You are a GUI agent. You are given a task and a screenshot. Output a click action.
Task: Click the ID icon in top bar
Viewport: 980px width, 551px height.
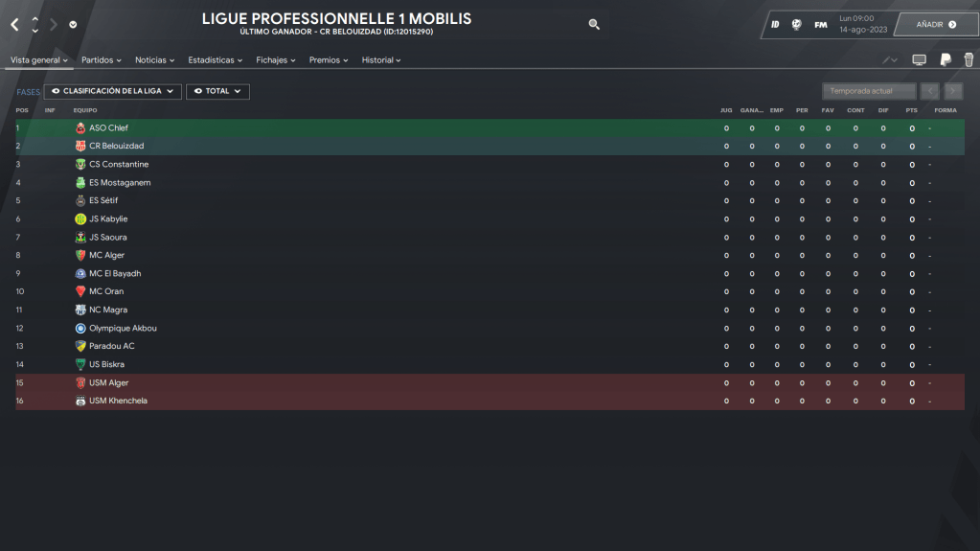(x=775, y=24)
